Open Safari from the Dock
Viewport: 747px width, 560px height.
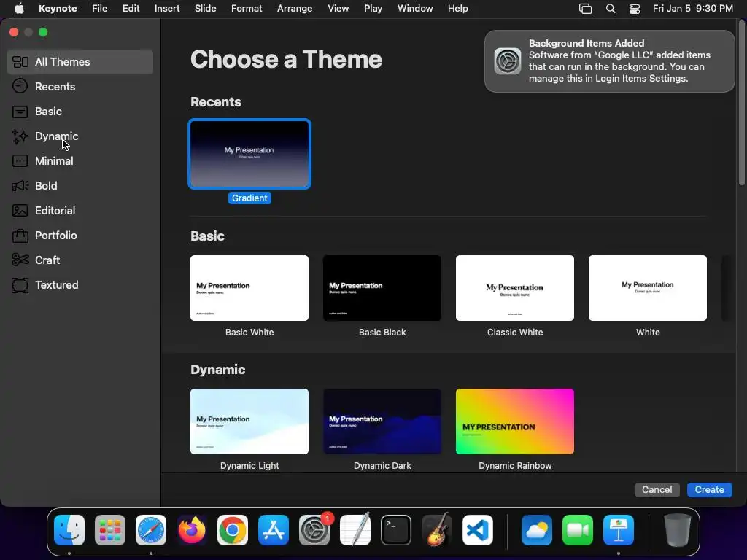click(151, 530)
